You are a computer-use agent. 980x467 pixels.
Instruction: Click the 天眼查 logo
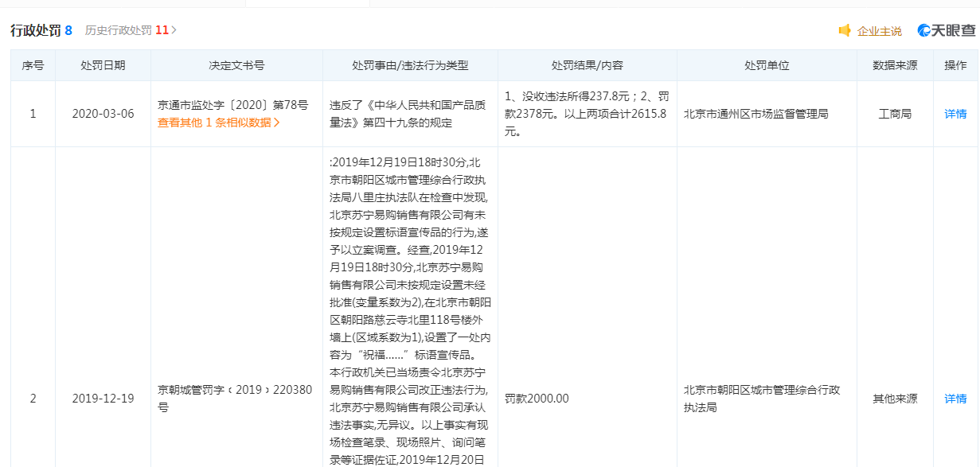(x=946, y=30)
